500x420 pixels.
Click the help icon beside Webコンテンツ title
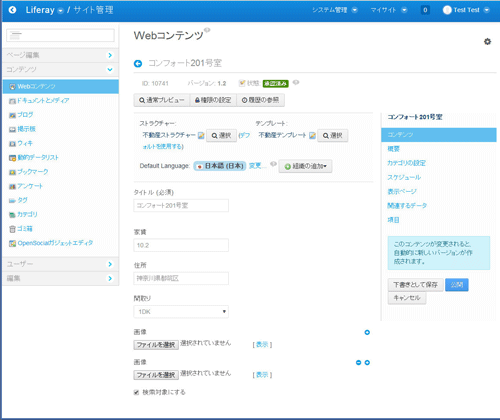pyautogui.click(x=207, y=30)
